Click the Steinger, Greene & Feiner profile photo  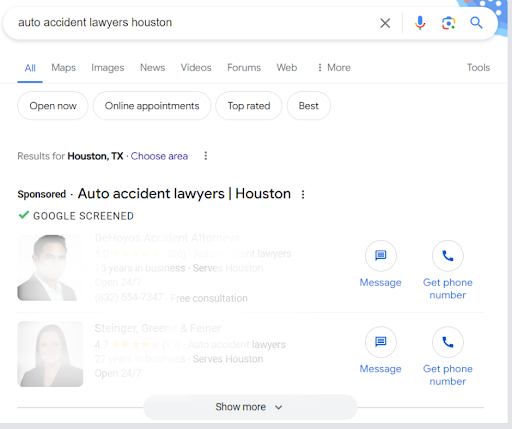click(x=50, y=354)
